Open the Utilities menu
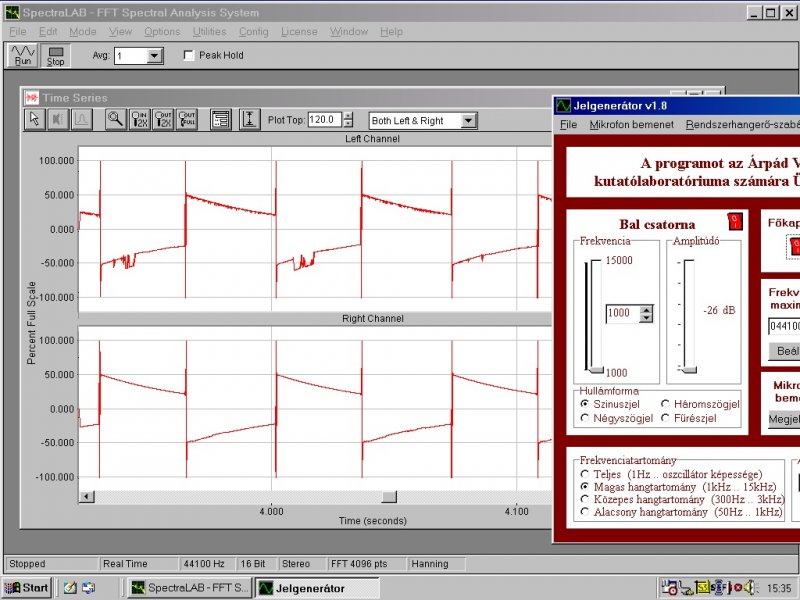This screenshot has width=800, height=600. [x=209, y=32]
